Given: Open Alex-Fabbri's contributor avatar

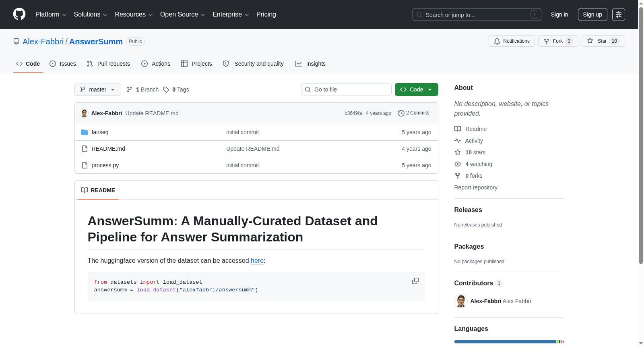Looking at the screenshot, I should coord(461,301).
